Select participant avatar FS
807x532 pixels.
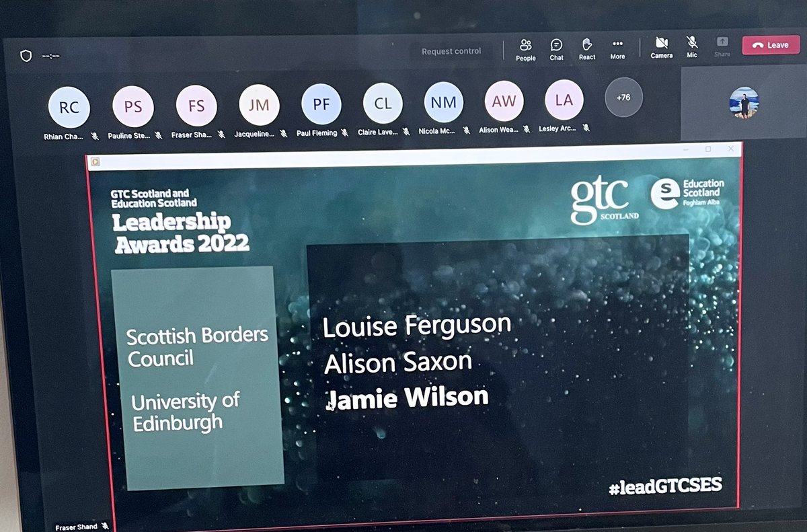[x=196, y=106]
